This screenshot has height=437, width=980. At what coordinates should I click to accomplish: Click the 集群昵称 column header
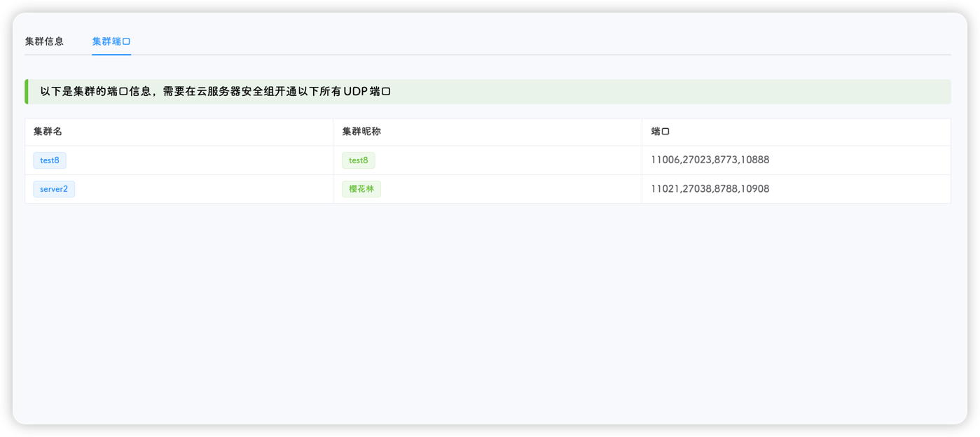click(354, 131)
